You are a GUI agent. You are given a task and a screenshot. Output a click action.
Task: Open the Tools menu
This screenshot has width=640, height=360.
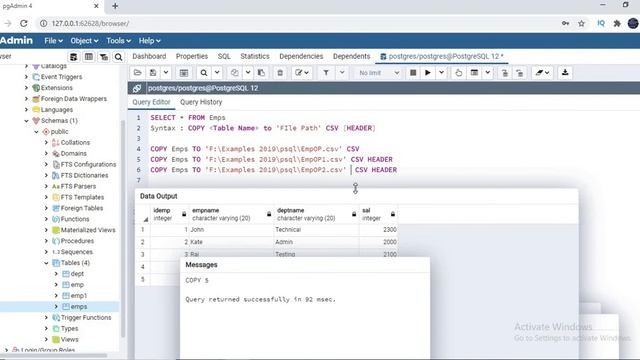(x=118, y=41)
